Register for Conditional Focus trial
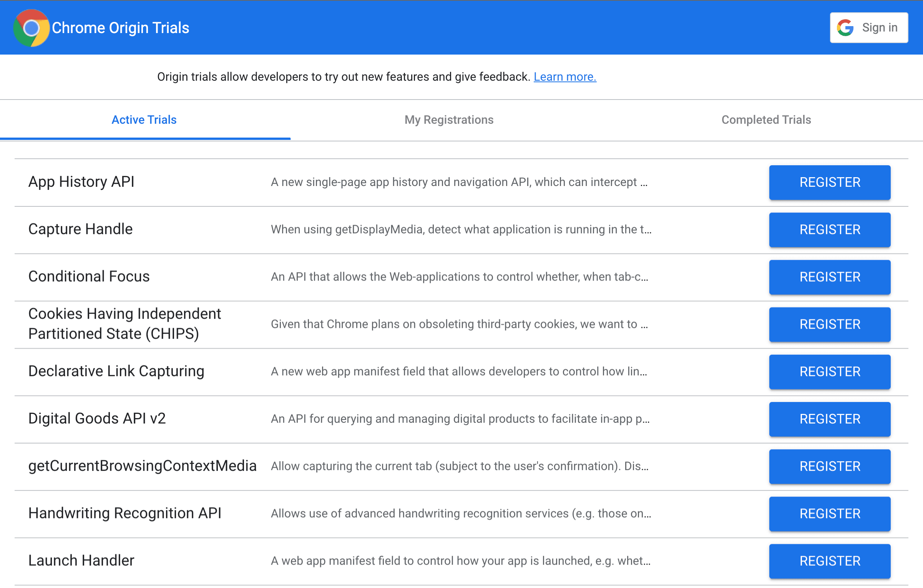This screenshot has width=923, height=588. [x=829, y=276]
